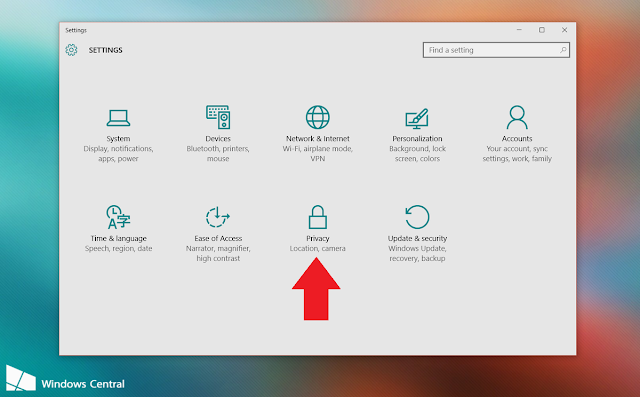Viewport: 640px width, 397px height.
Task: Open the Time & language clock icon
Action: [x=118, y=217]
